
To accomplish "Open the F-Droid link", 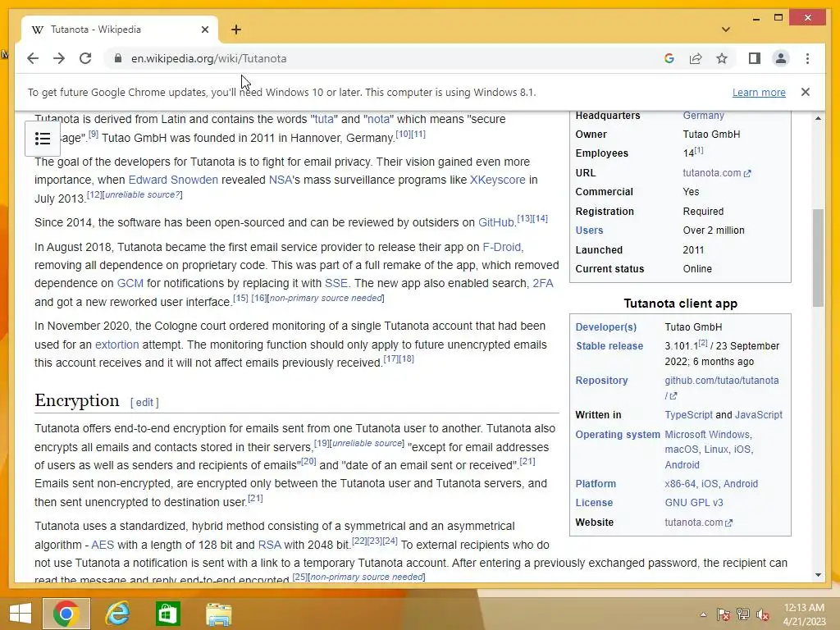I will [x=501, y=247].
